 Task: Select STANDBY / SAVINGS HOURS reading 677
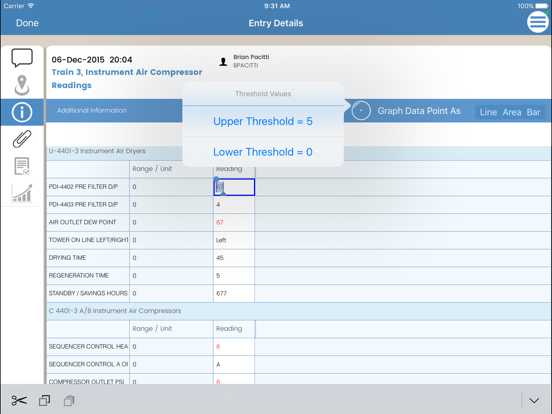[234, 293]
